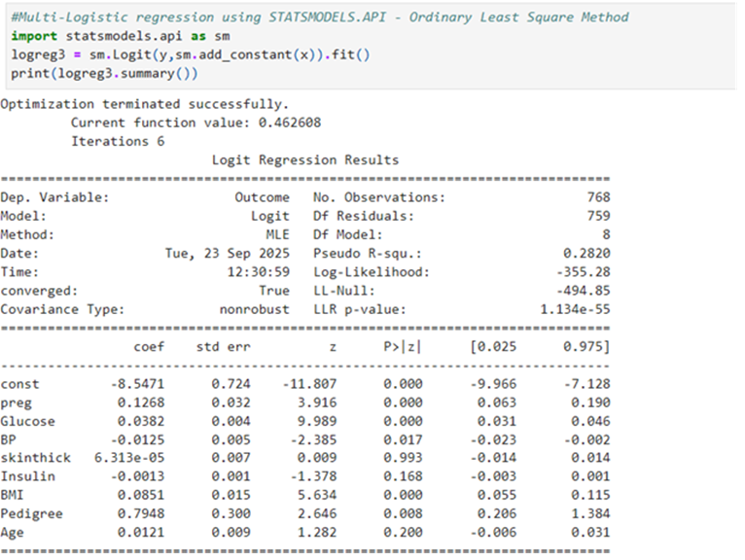Click the 'std err' column header
The height and width of the screenshot is (560, 745).
pos(226,347)
